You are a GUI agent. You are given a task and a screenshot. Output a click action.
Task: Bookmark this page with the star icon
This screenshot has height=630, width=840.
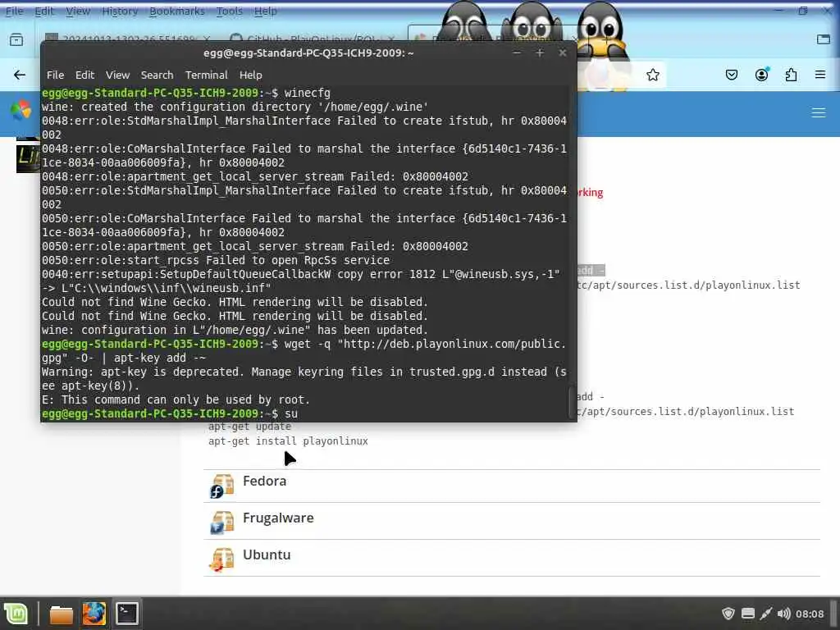point(652,75)
